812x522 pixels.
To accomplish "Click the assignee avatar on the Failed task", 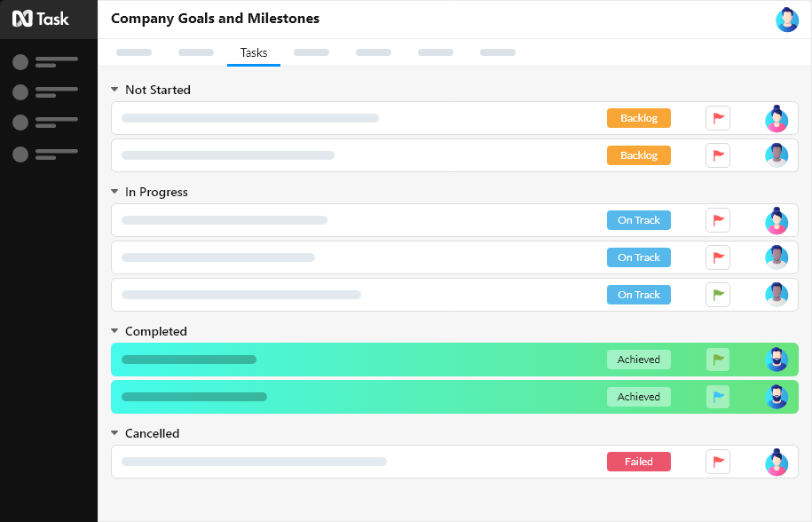I will (776, 462).
